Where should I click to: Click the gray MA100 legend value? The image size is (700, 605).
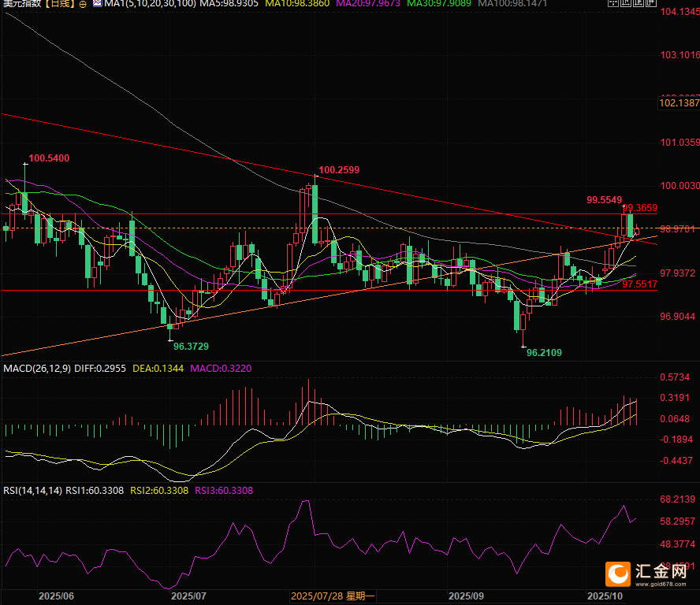(x=532, y=5)
